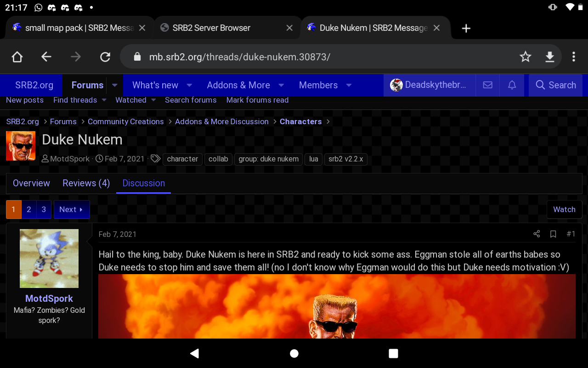Bookmark post #1 with the bookmark icon
The image size is (588, 368).
click(553, 234)
